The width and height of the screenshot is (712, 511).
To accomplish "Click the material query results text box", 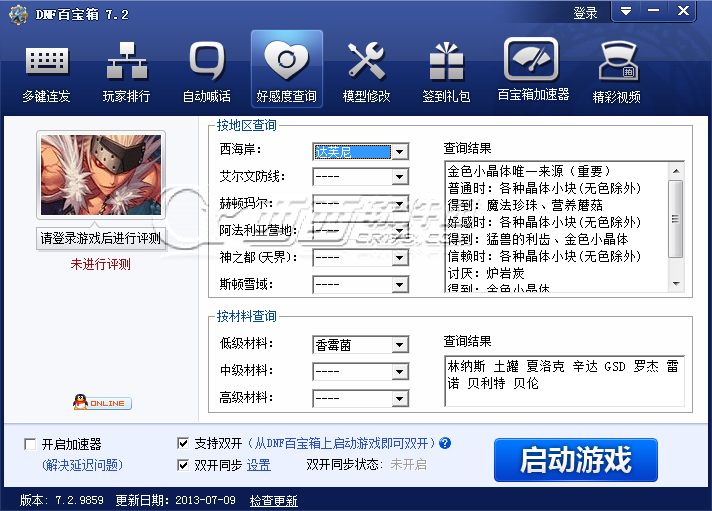I will [x=564, y=381].
